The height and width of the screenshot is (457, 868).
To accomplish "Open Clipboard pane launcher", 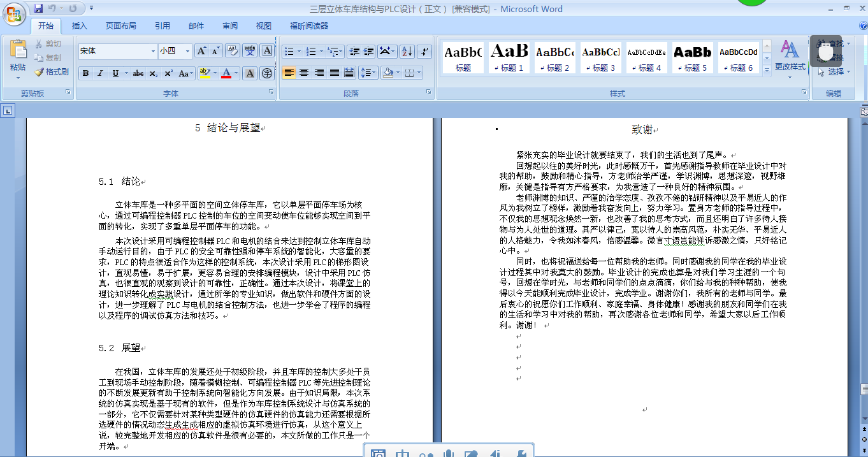I will pos(68,93).
